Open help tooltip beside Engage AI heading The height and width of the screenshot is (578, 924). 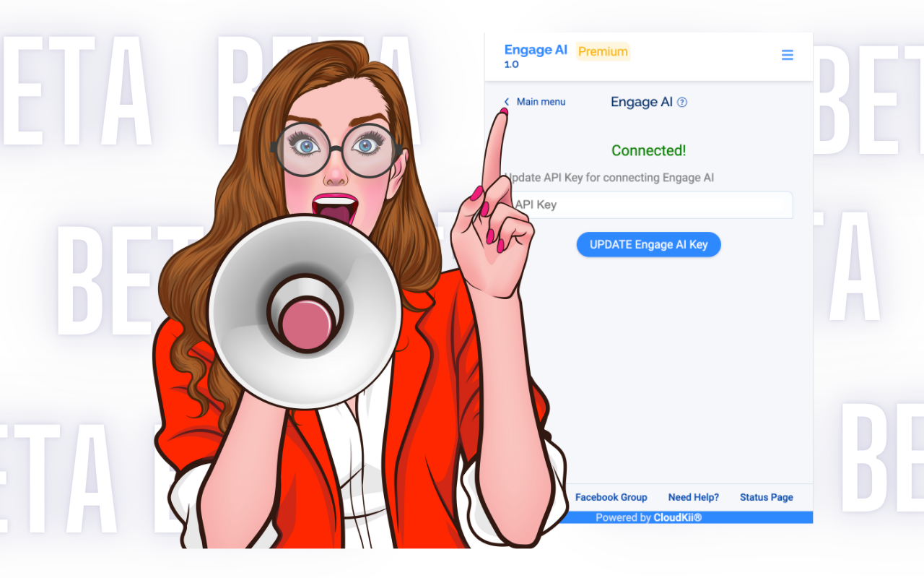(x=682, y=102)
